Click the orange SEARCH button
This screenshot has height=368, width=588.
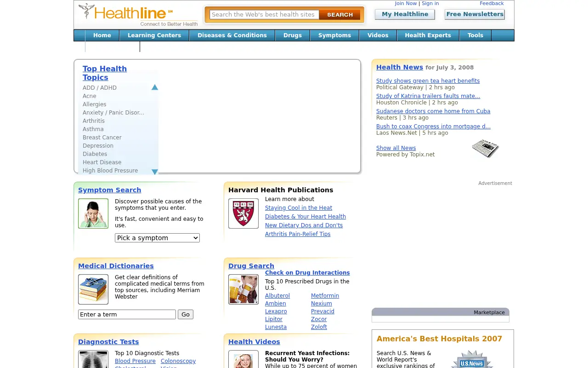coord(339,15)
